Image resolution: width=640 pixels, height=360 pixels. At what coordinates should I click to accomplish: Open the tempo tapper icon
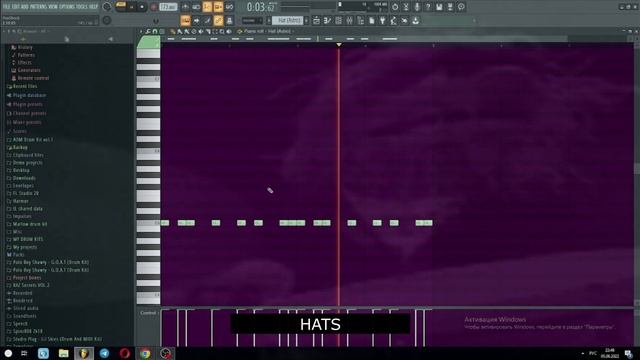(393, 20)
